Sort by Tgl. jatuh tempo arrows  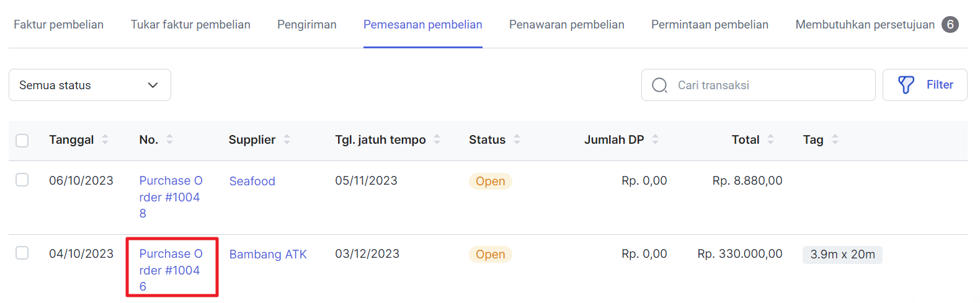click(437, 139)
